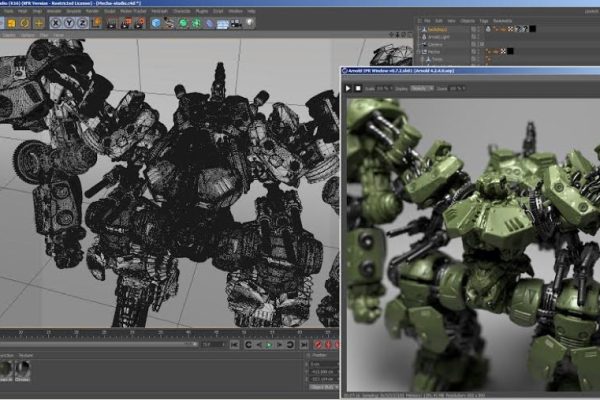The image size is (600, 400).
Task: Select the chrome material thumbnail
Action: pos(22,369)
